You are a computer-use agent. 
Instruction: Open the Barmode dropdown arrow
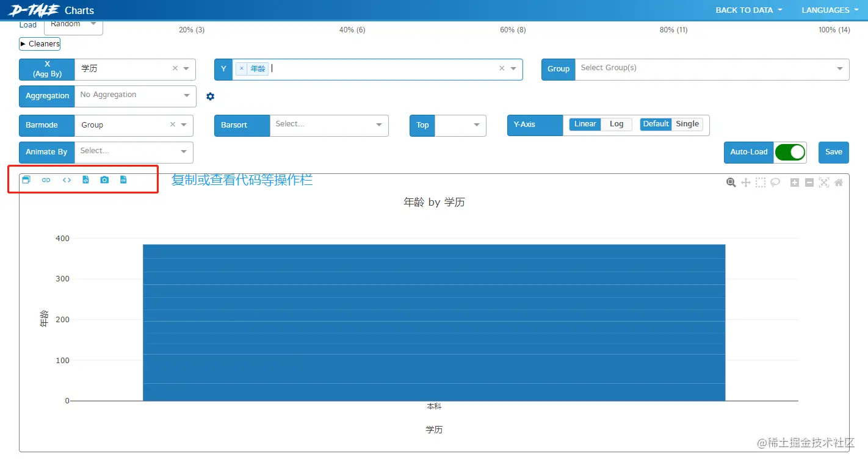click(184, 125)
